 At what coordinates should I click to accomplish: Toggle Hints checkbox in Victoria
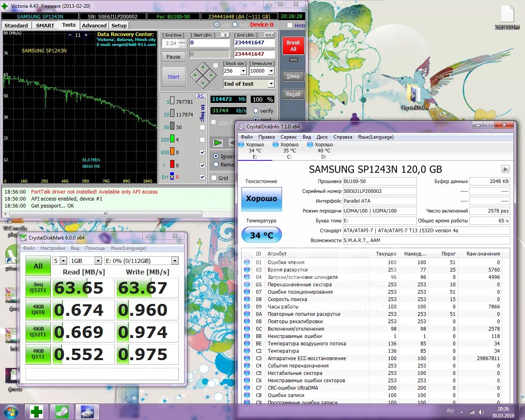pyautogui.click(x=290, y=25)
